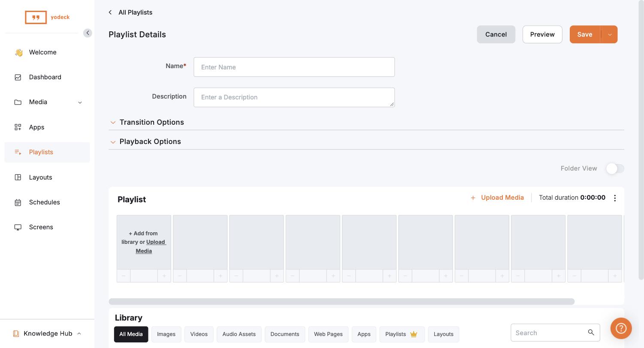This screenshot has width=644, height=348.
Task: Switch to the Layouts library tab
Action: 443,334
